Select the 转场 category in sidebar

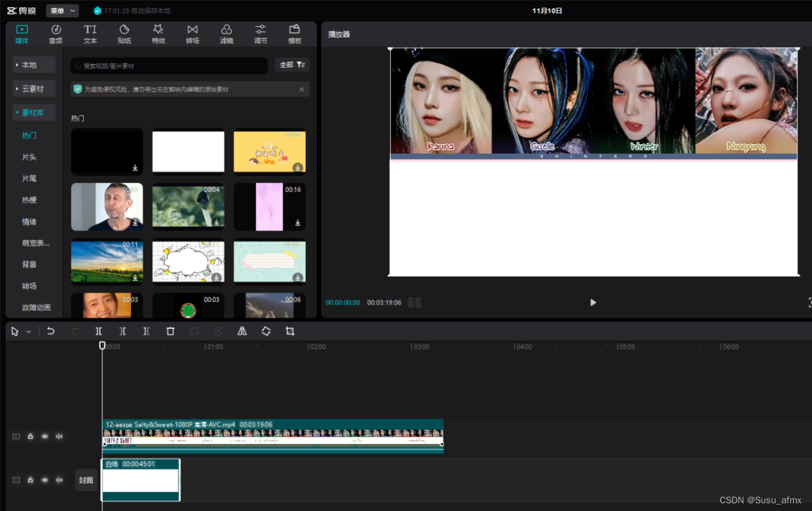coord(29,286)
